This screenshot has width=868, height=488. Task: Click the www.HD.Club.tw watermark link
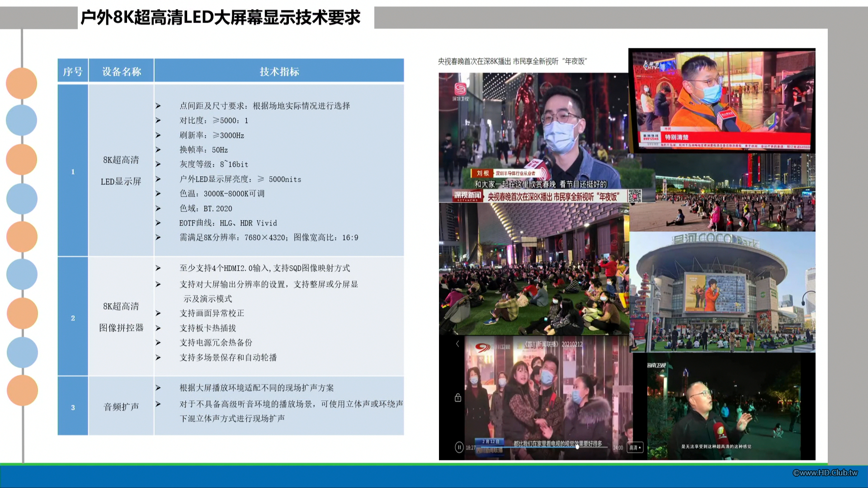[x=825, y=473]
